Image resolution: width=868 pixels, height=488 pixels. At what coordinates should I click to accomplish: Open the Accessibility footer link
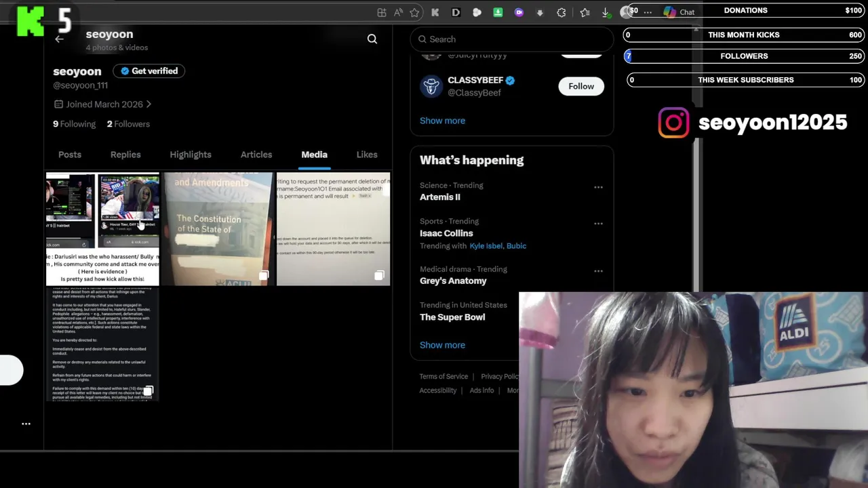(x=438, y=390)
